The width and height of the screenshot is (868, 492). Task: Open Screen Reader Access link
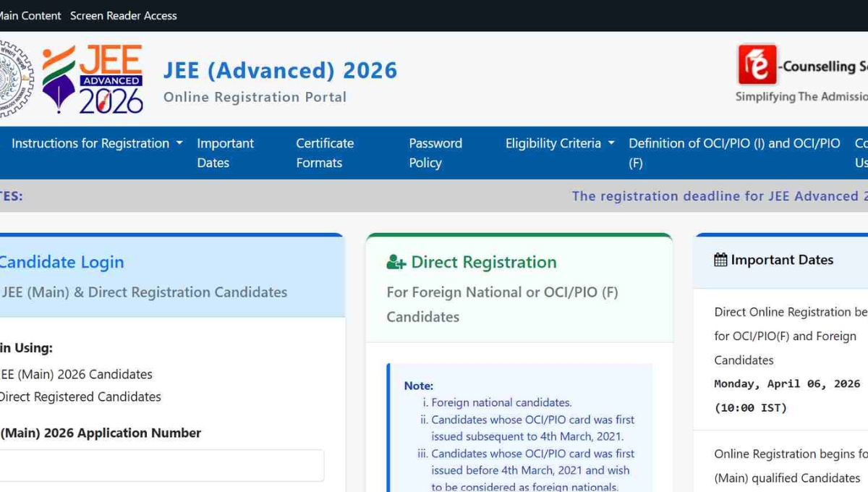pyautogui.click(x=124, y=15)
